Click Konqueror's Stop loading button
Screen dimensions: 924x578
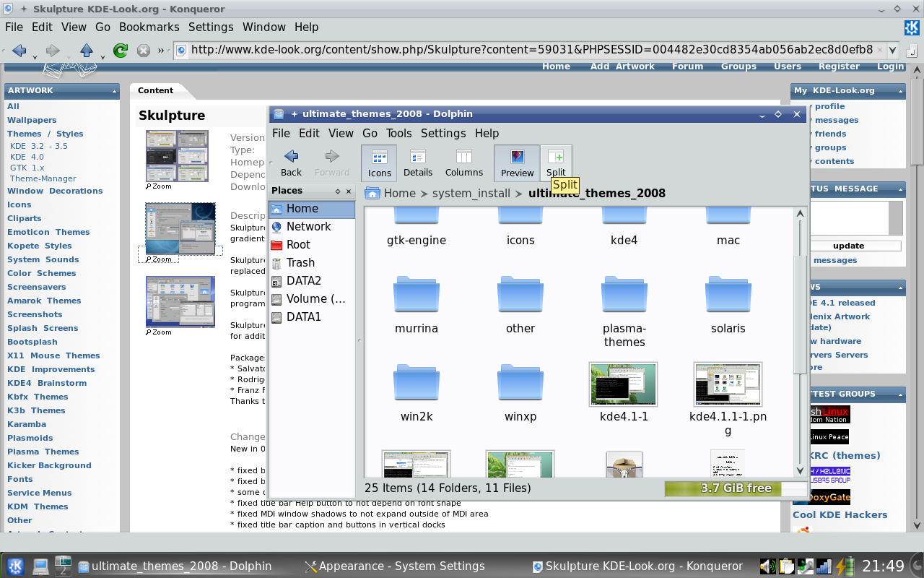pyautogui.click(x=143, y=50)
